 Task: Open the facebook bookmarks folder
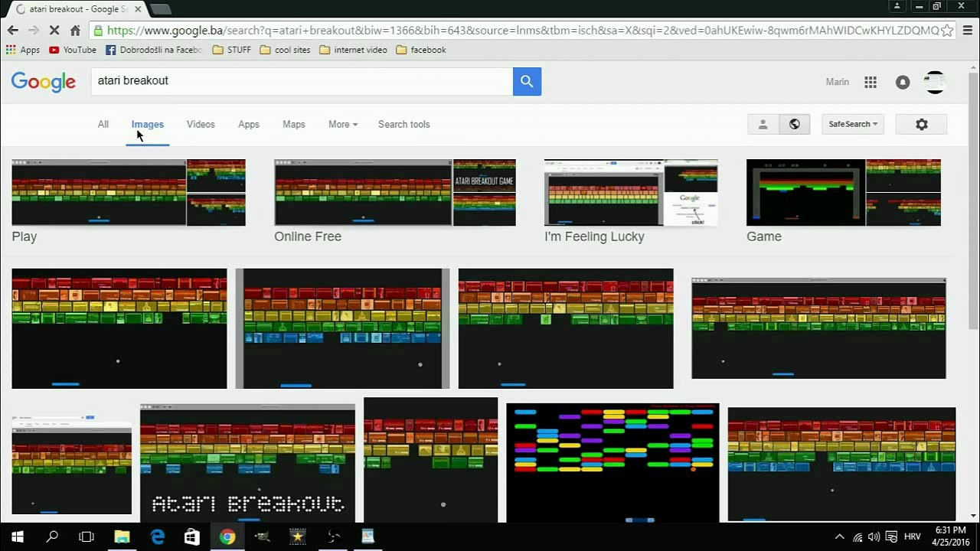(420, 50)
